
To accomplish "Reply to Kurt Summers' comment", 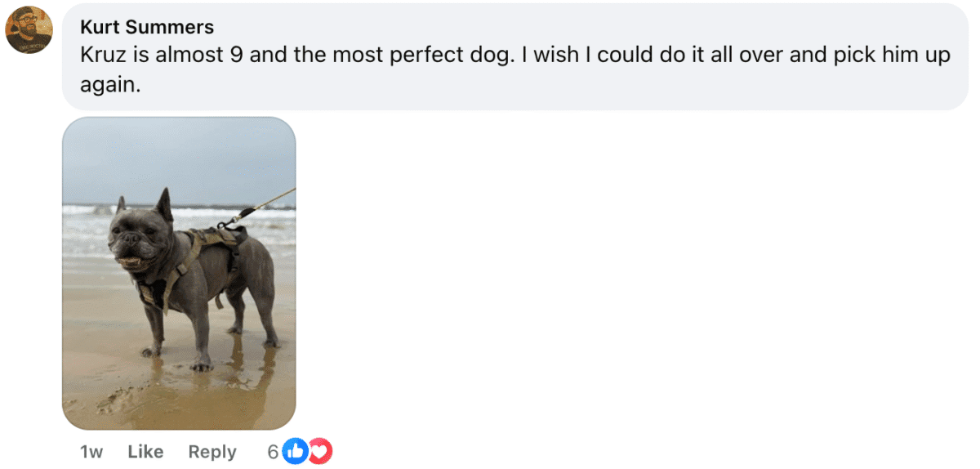I will (212, 452).
